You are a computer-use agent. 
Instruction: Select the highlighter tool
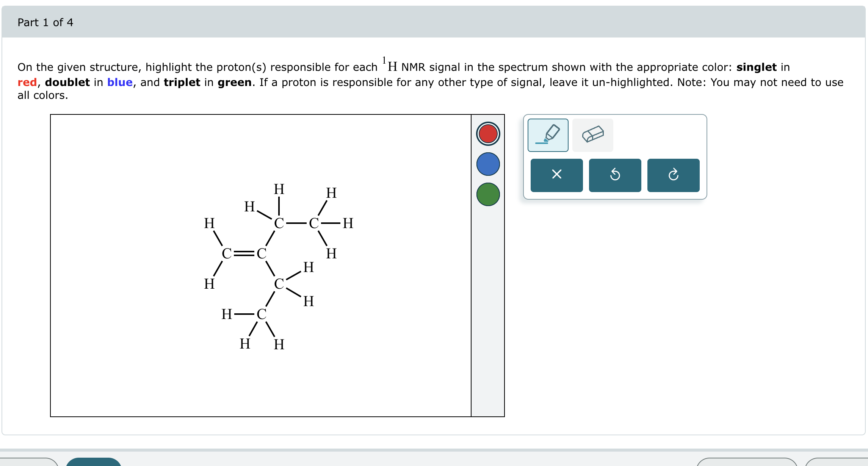coord(547,134)
